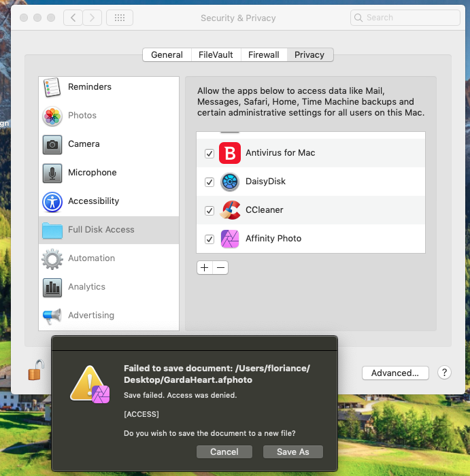Select Advertising label in privacy list
Image resolution: width=470 pixels, height=476 pixels.
(91, 315)
